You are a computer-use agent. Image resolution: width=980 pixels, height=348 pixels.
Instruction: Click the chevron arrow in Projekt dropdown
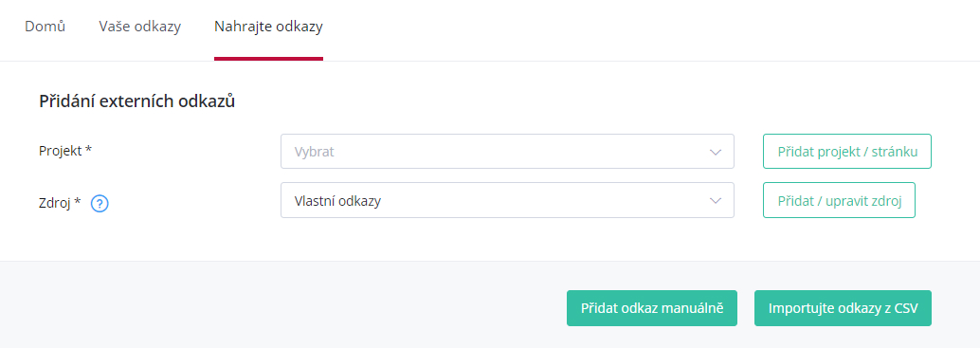click(x=716, y=152)
